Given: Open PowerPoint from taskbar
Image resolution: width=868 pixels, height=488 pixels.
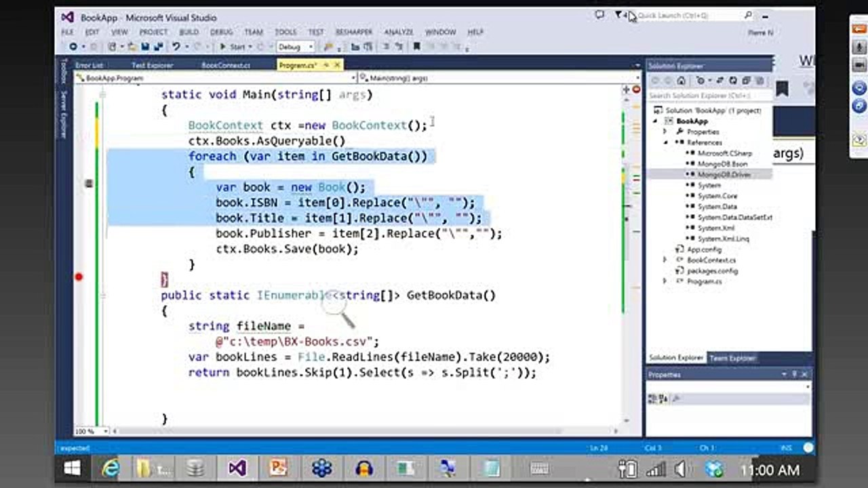Looking at the screenshot, I should [279, 468].
